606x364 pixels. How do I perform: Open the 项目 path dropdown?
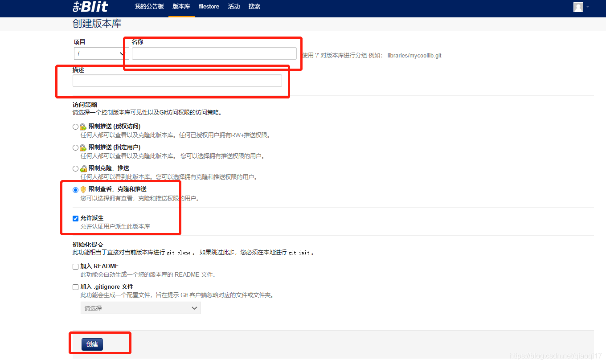click(x=101, y=53)
